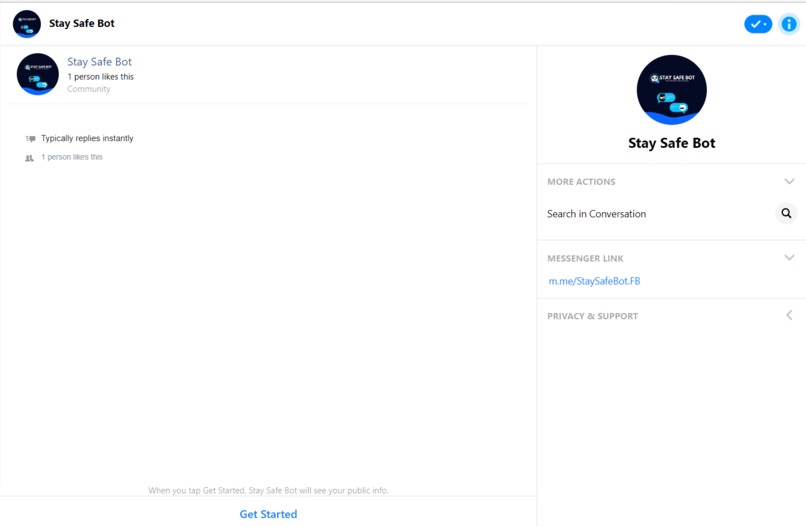806x527 pixels.
Task: Click the black '1 person likes this' text
Action: point(100,77)
